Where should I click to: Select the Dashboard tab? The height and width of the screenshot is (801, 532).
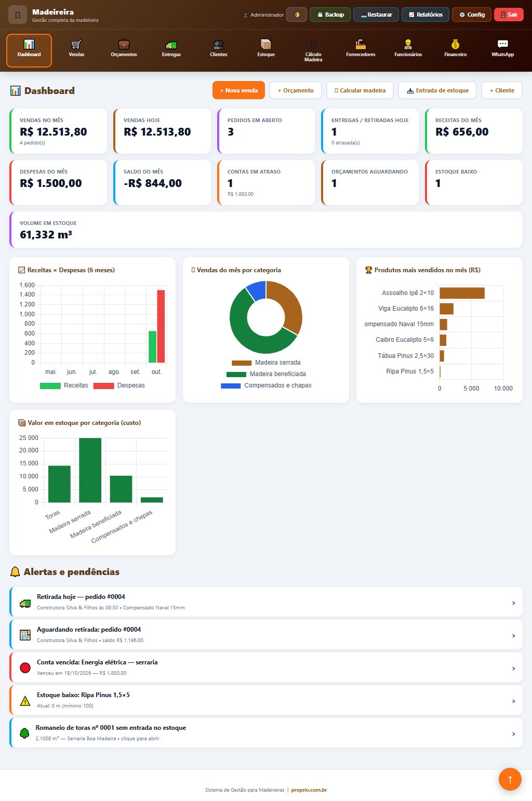tap(29, 50)
